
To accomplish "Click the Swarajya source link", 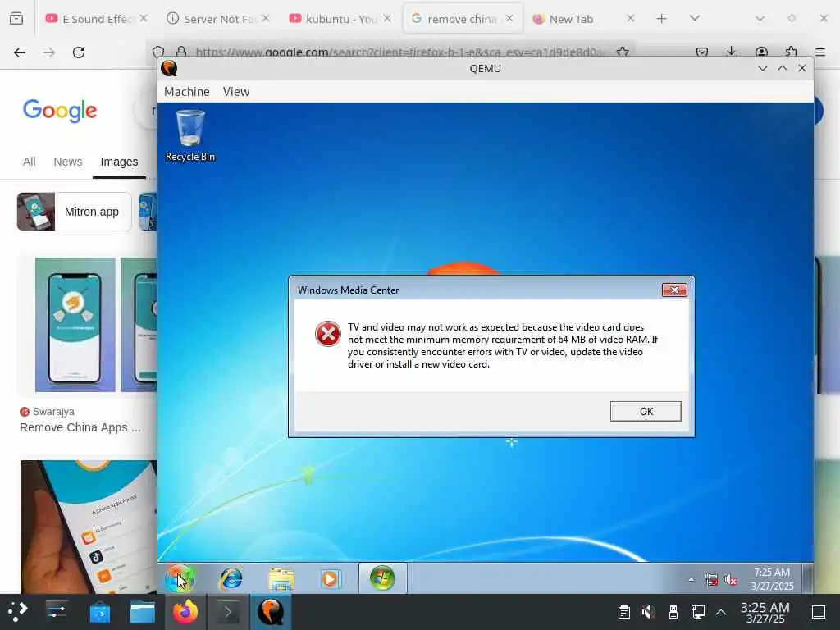I will click(x=47, y=412).
